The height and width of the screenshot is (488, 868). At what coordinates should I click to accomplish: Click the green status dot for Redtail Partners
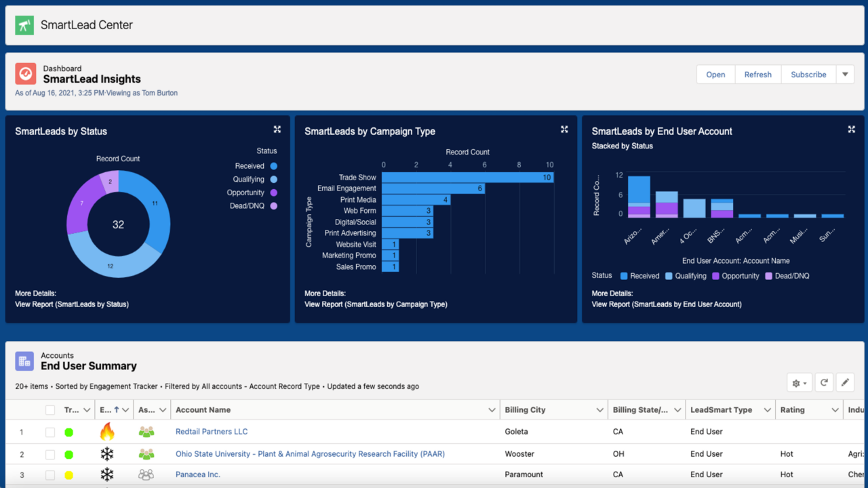coord(68,432)
